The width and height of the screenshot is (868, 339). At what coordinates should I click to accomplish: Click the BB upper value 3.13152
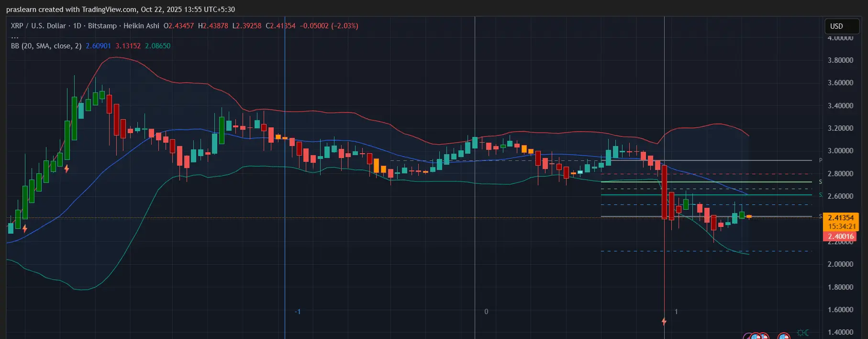click(128, 46)
